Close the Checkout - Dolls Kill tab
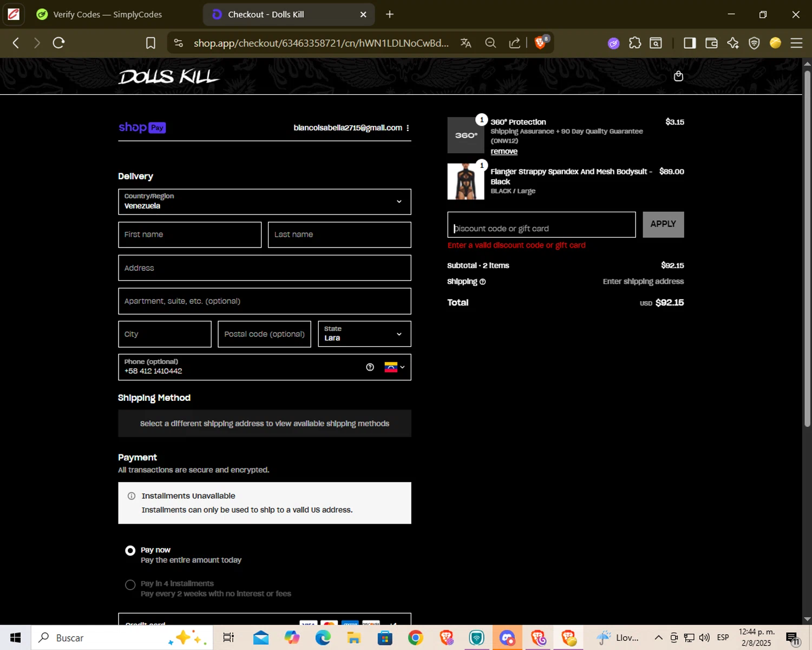Image resolution: width=812 pixels, height=650 pixels. pos(363,15)
